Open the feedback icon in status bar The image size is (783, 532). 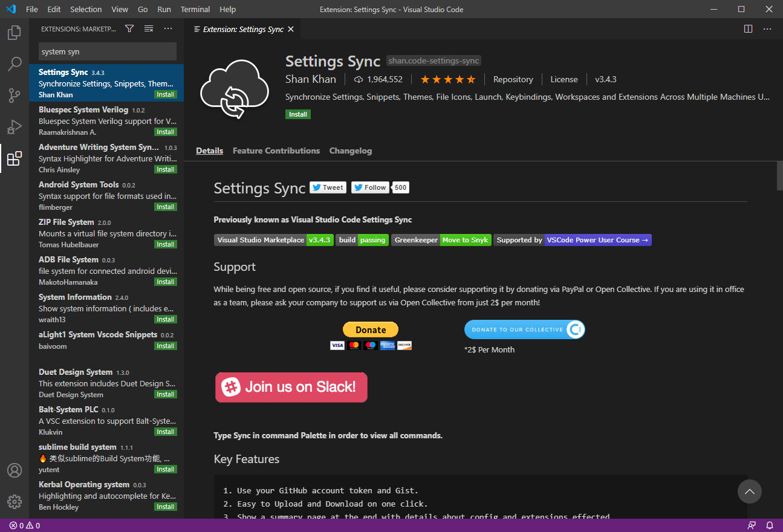coord(752,525)
